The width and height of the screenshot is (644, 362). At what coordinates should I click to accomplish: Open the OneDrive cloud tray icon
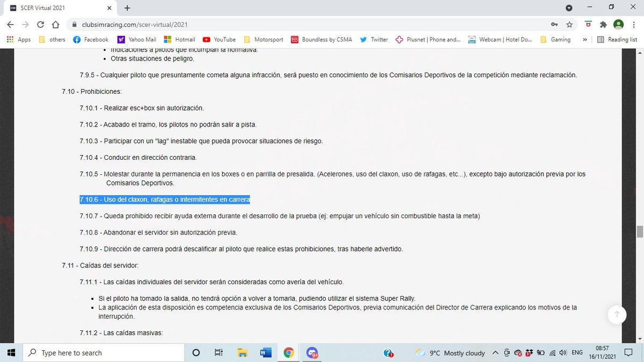(518, 352)
